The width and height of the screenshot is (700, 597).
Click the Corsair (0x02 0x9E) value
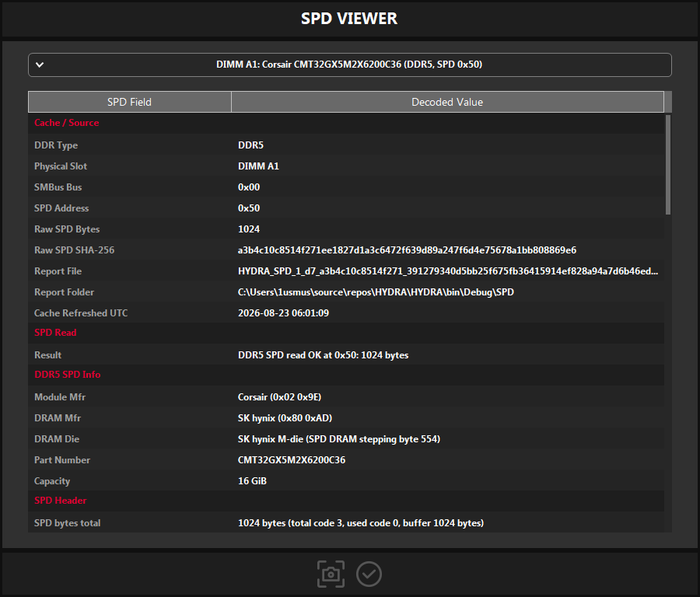tap(279, 396)
